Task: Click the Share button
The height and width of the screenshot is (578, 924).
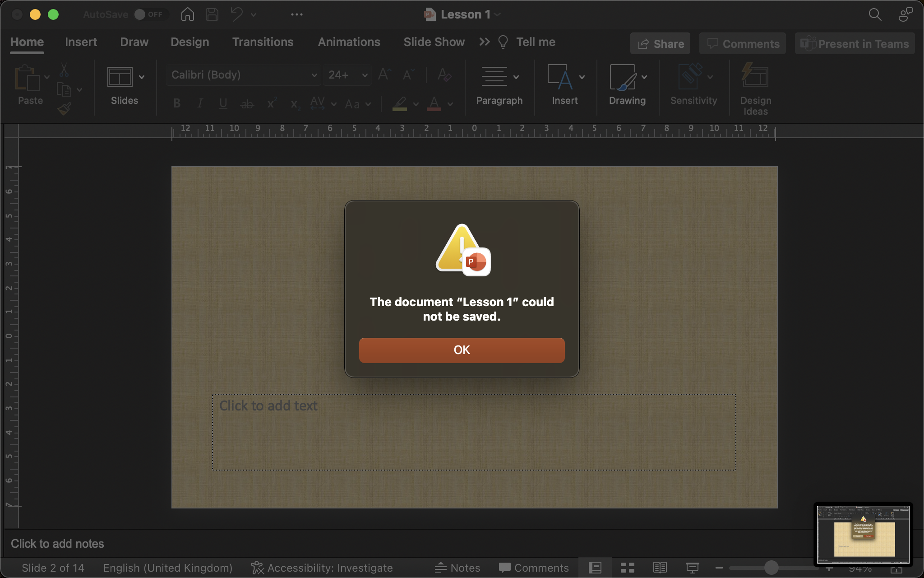Action: pyautogui.click(x=661, y=44)
